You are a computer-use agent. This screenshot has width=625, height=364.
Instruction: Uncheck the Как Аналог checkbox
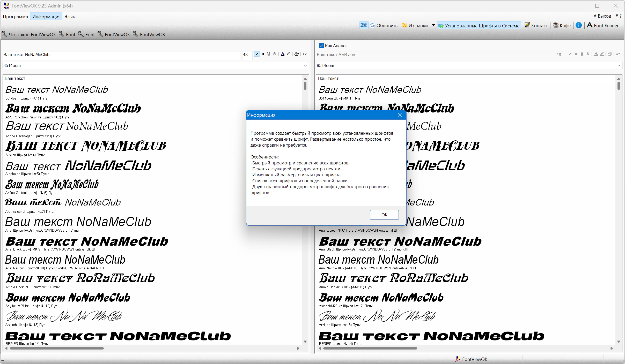pyautogui.click(x=321, y=46)
